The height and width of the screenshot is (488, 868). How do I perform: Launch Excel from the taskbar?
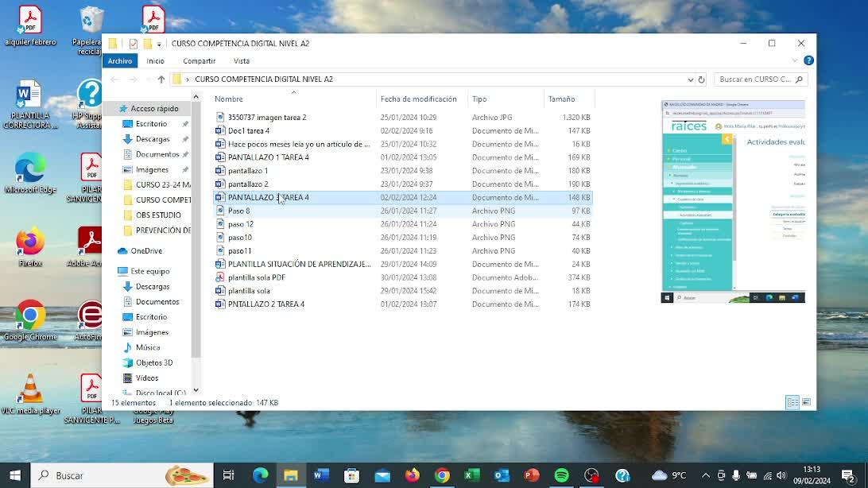coord(471,475)
